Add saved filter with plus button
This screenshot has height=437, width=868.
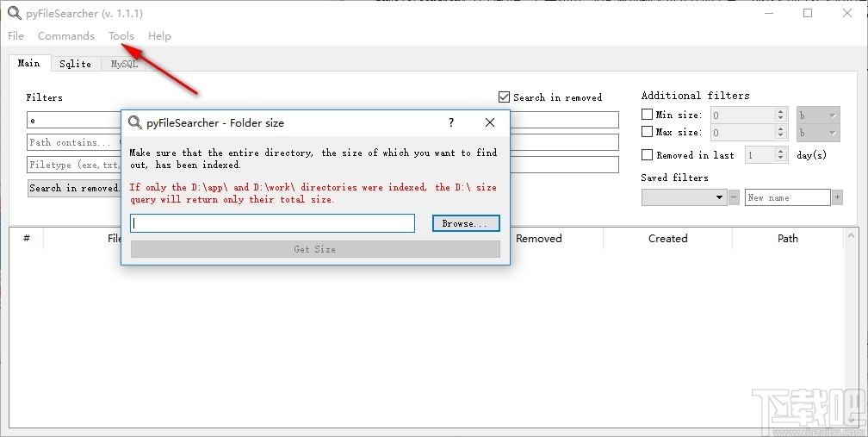coord(837,197)
